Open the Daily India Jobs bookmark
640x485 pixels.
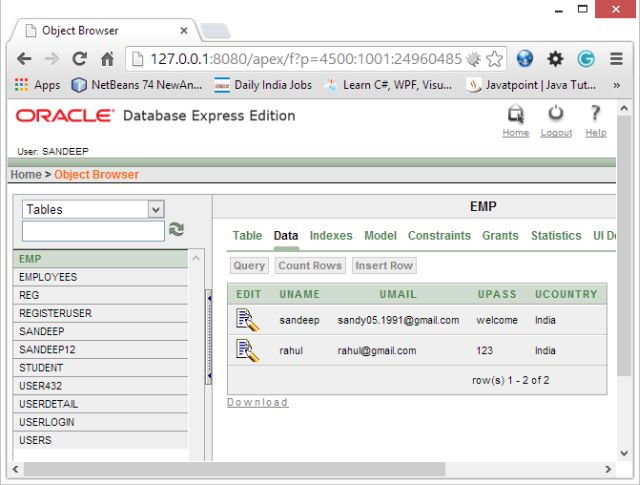click(263, 85)
